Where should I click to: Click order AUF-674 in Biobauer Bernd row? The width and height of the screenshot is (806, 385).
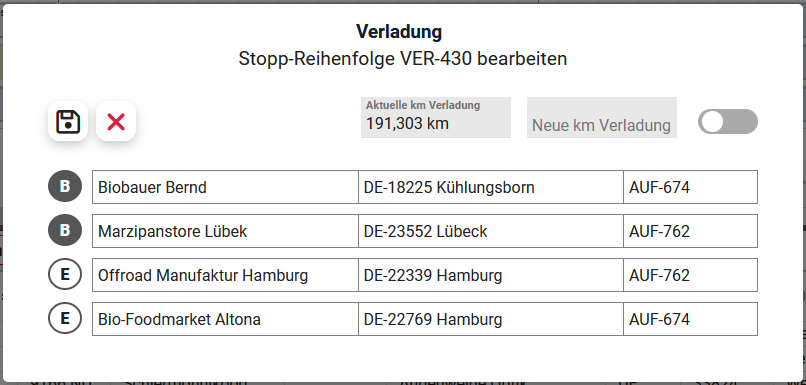[690, 187]
